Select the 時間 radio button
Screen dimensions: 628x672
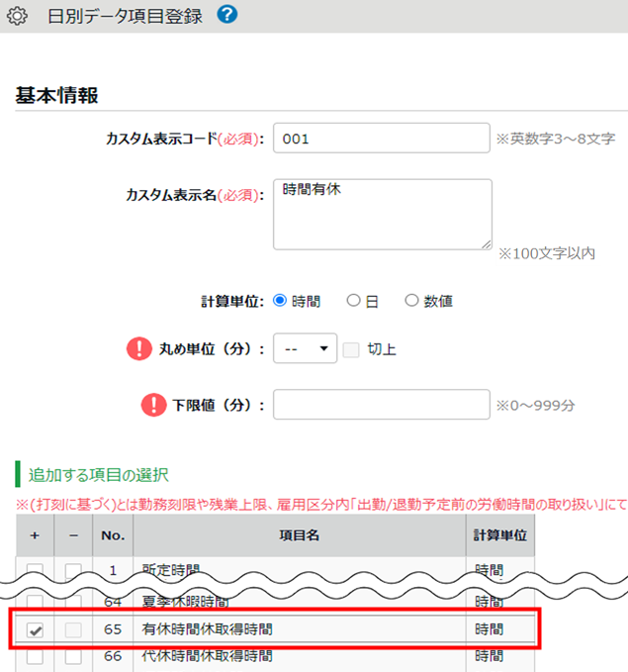click(280, 302)
